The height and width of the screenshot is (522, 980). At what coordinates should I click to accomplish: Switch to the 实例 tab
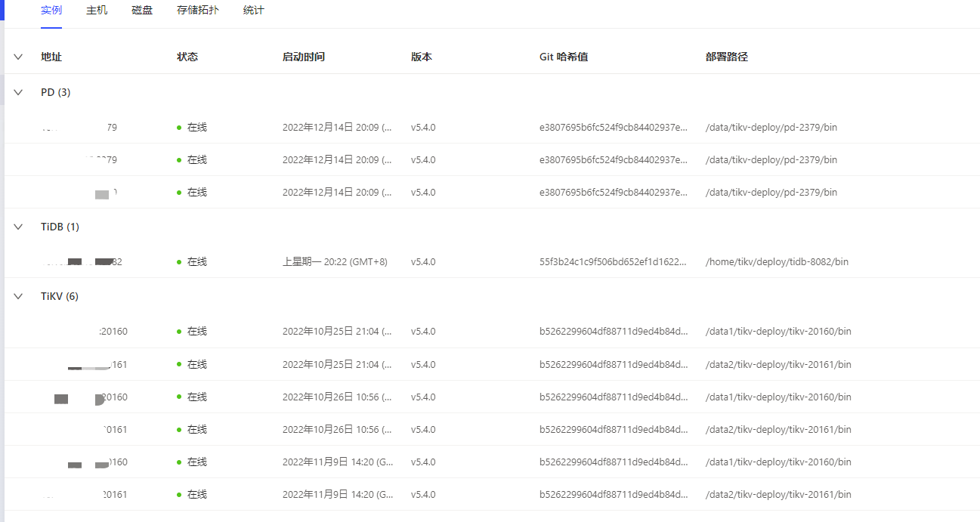click(x=51, y=11)
